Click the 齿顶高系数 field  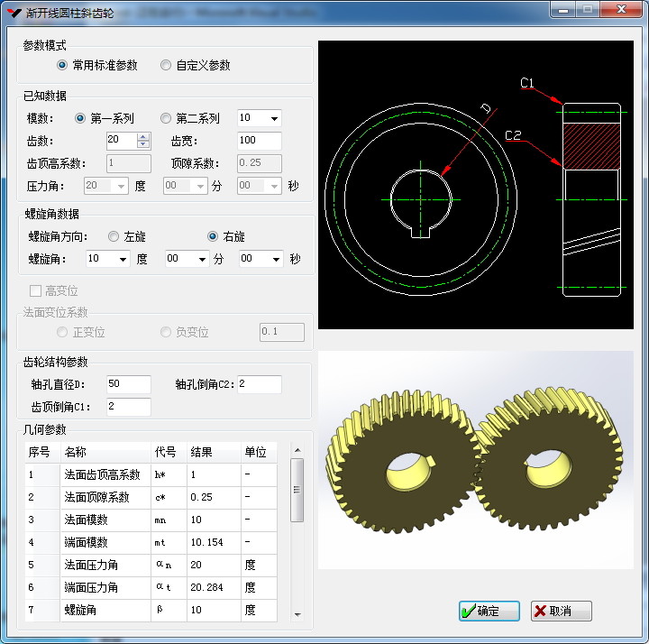(129, 163)
